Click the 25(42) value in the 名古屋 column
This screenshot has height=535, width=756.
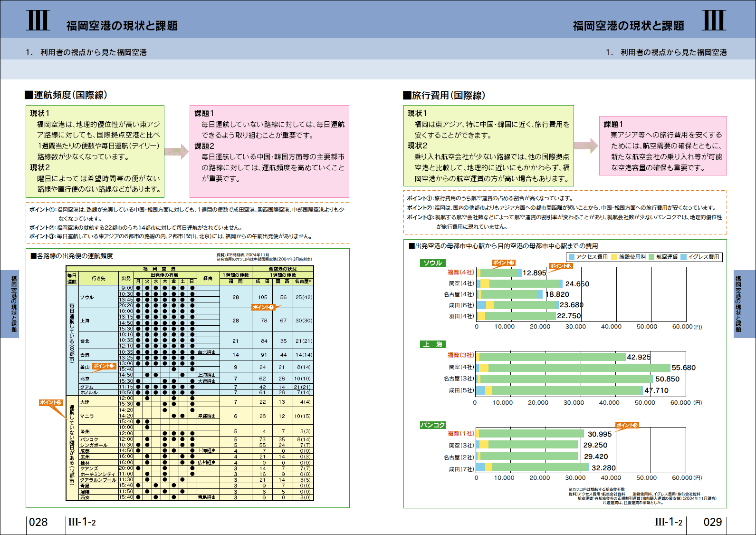(x=304, y=297)
